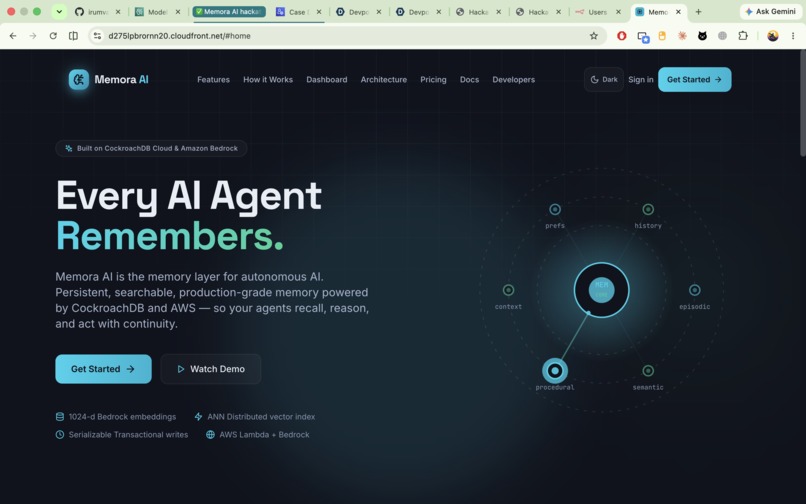Screen dimensions: 806x504
Task: Open the orange starburst extension icon
Action: coord(682,36)
